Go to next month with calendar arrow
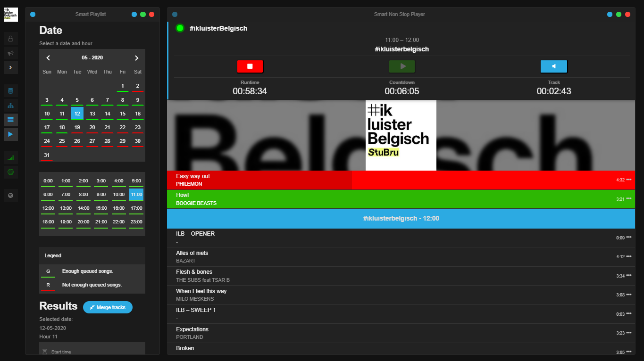The image size is (644, 361). tap(136, 57)
